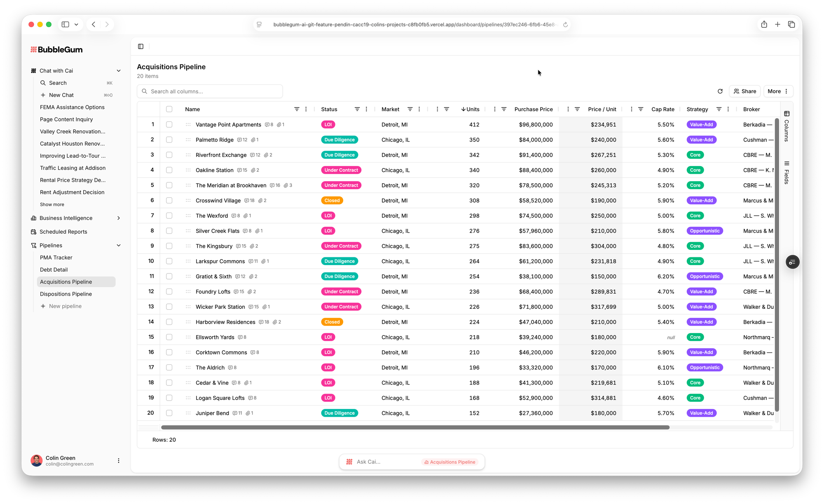Click the null cap rate for Ellsworth Yards
Viewport: 824px width, 504px height.
tap(671, 338)
